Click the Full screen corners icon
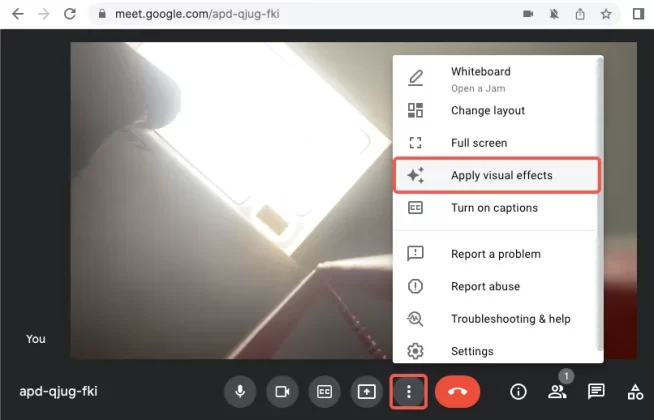The image size is (654, 420). 415,143
